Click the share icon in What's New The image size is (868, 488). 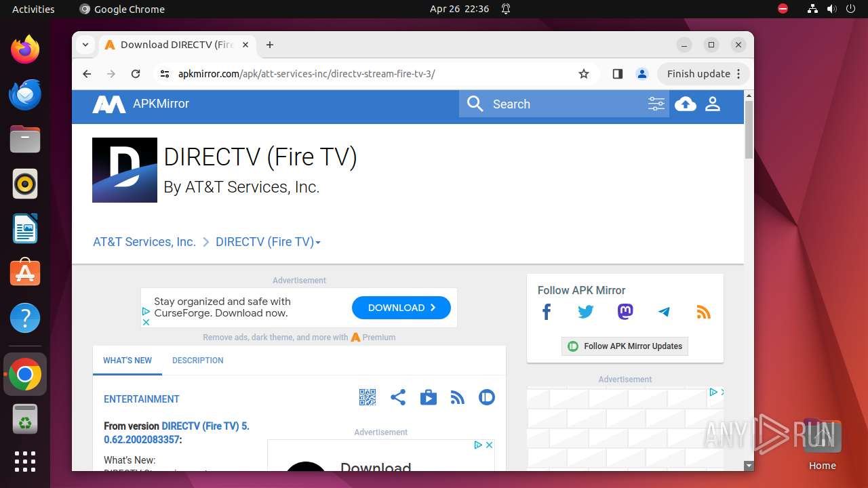point(398,397)
